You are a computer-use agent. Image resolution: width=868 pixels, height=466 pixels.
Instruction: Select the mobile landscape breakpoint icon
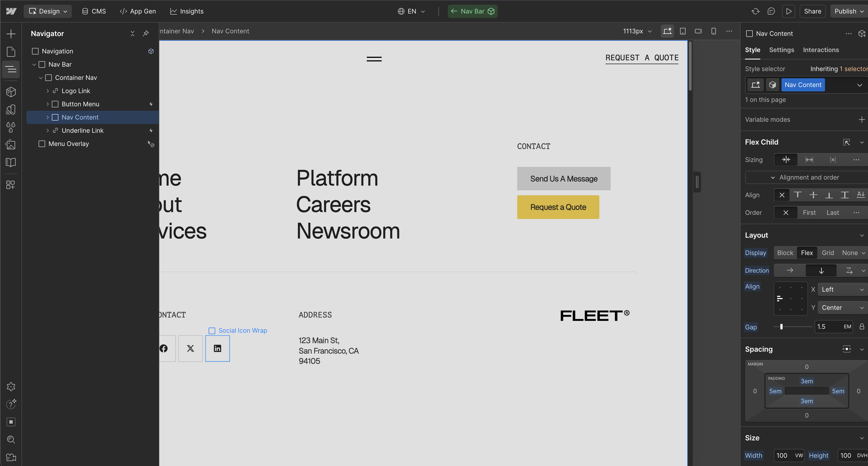click(698, 31)
